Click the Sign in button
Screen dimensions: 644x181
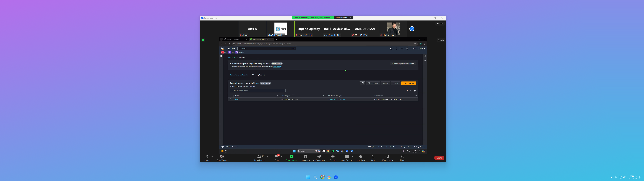[x=440, y=40]
